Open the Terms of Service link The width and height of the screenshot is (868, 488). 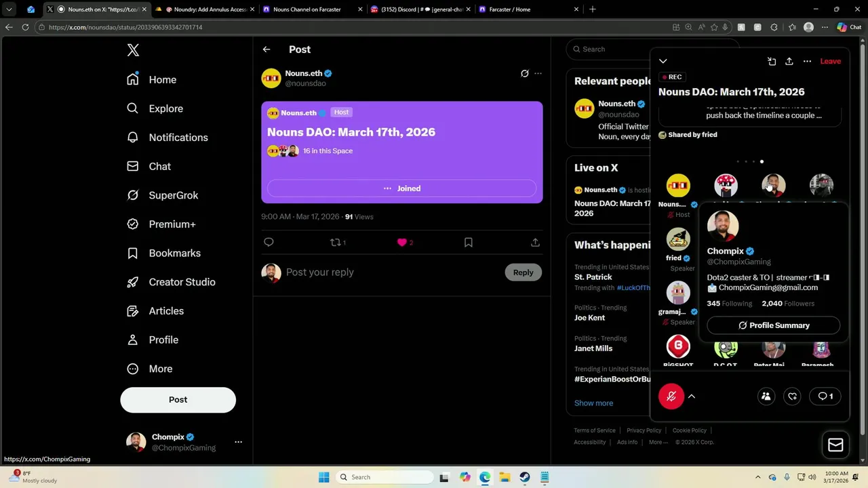point(595,430)
